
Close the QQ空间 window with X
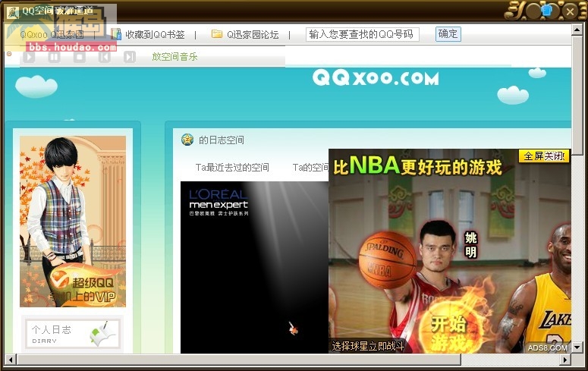(x=570, y=11)
